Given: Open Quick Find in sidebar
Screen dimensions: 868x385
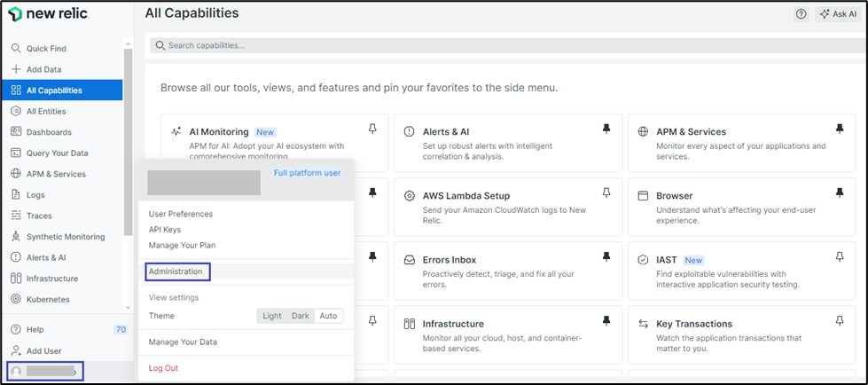Looking at the screenshot, I should point(46,49).
